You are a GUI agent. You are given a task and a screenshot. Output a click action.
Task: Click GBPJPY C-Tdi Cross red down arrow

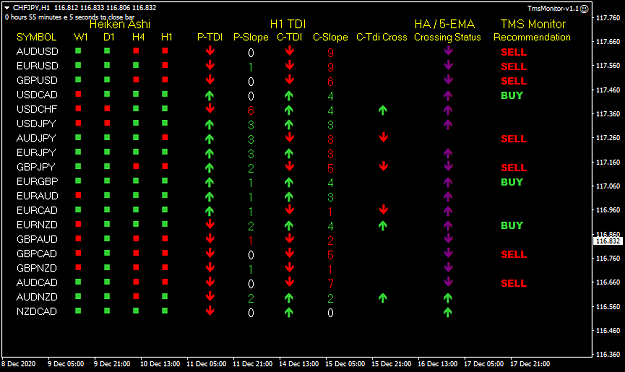[383, 166]
